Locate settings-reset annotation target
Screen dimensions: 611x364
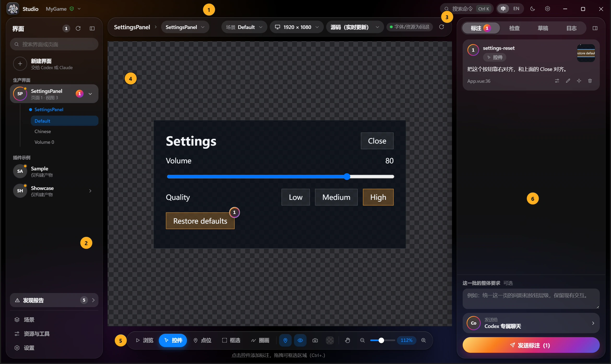pyautogui.click(x=579, y=81)
